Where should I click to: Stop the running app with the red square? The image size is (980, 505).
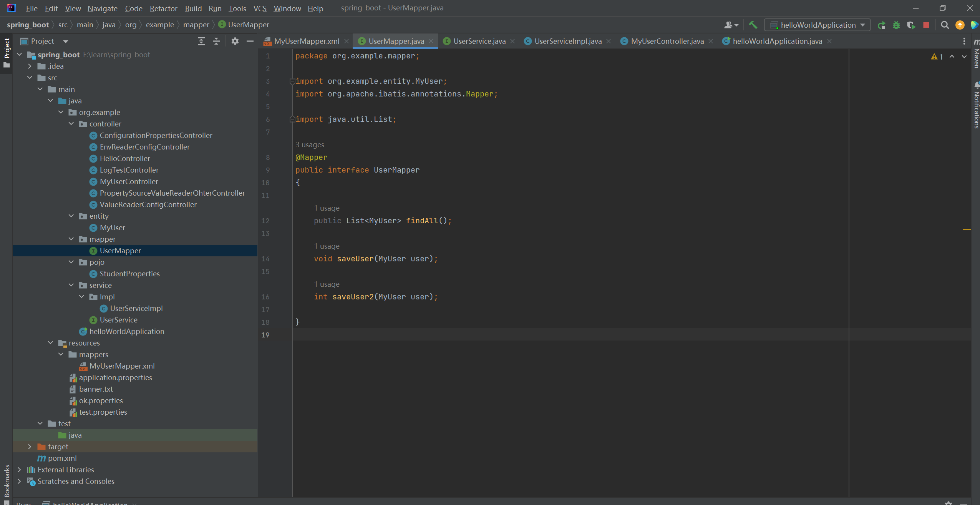(926, 25)
